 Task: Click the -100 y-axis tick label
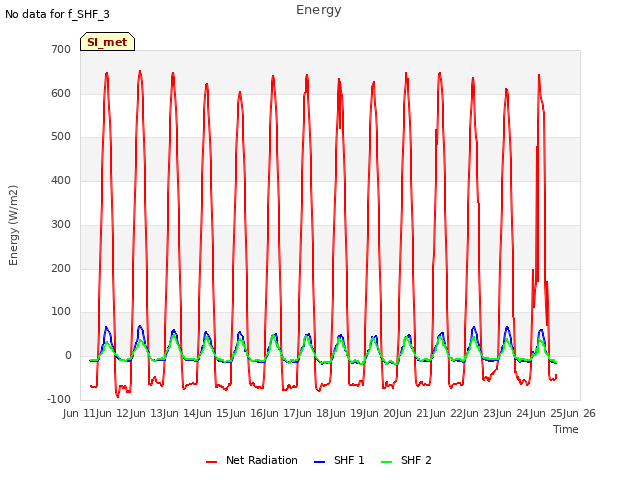(59, 400)
